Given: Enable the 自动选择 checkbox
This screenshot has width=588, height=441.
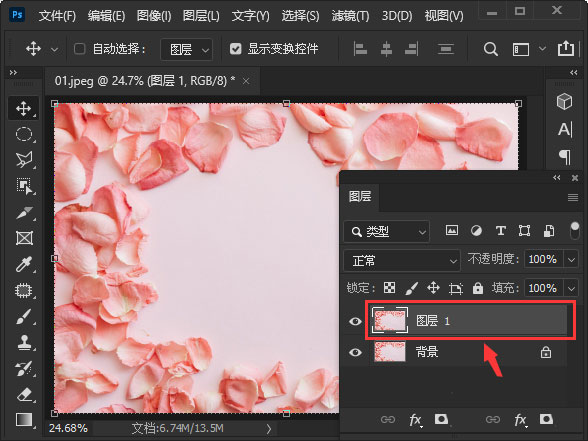Looking at the screenshot, I should point(80,49).
